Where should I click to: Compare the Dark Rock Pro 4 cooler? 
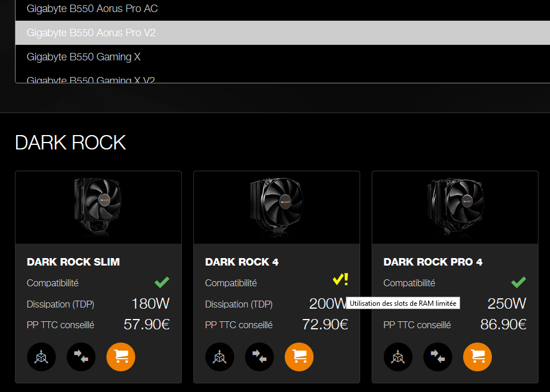437,356
